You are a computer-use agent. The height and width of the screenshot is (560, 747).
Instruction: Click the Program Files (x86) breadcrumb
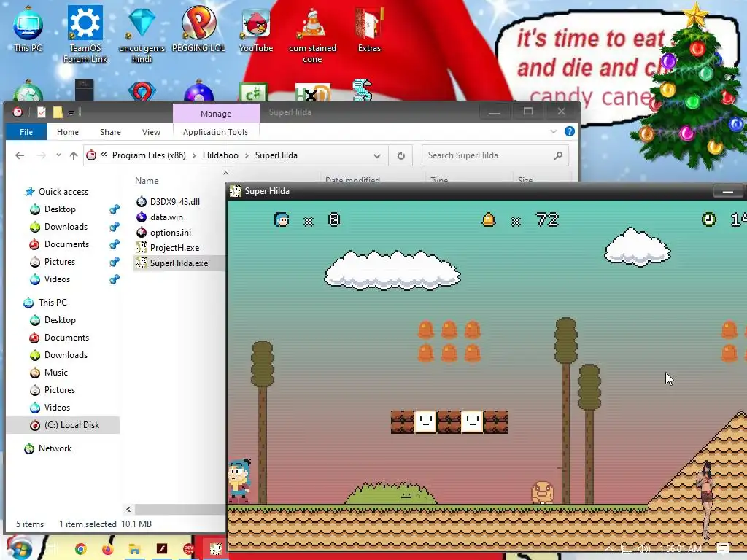coord(149,155)
